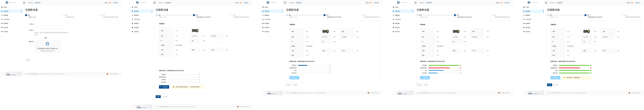Click the blue 继续 button on the test-failed warning screen

(550, 85)
